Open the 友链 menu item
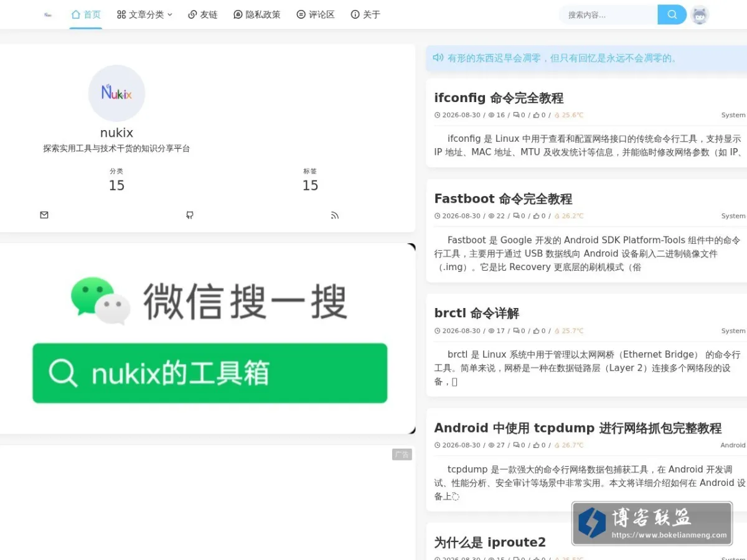The width and height of the screenshot is (747, 560). pos(203,14)
